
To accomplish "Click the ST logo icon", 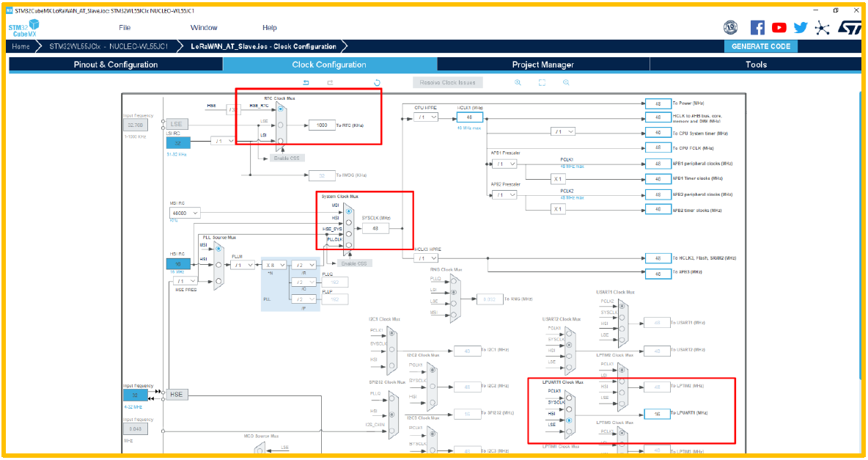I will pos(850,28).
